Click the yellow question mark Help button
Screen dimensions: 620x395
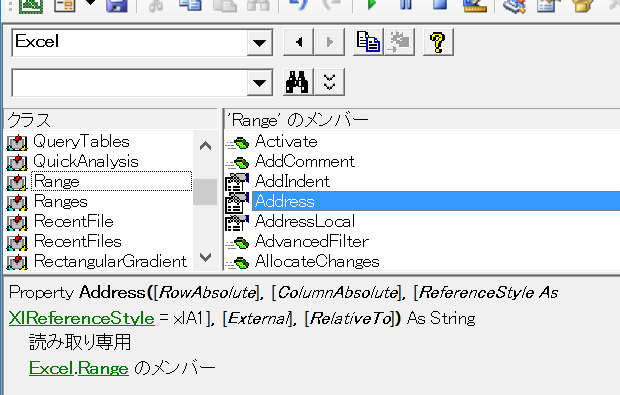[438, 42]
